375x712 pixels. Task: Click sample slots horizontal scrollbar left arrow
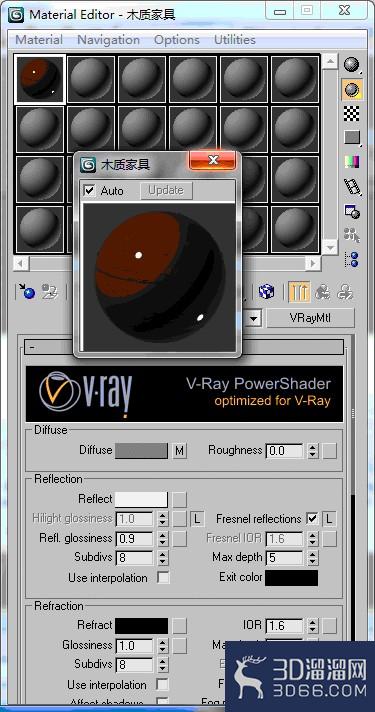tap(21, 263)
